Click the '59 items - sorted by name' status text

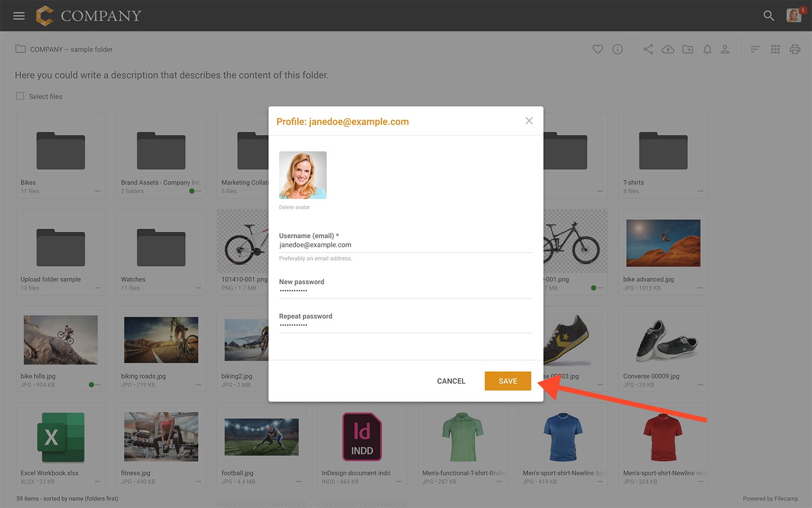click(x=67, y=498)
